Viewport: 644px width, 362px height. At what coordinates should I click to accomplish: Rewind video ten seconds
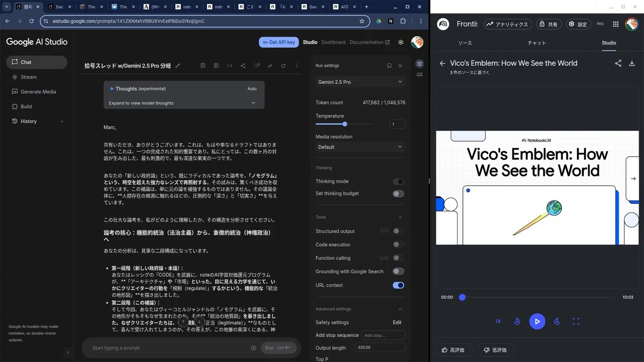(517, 321)
